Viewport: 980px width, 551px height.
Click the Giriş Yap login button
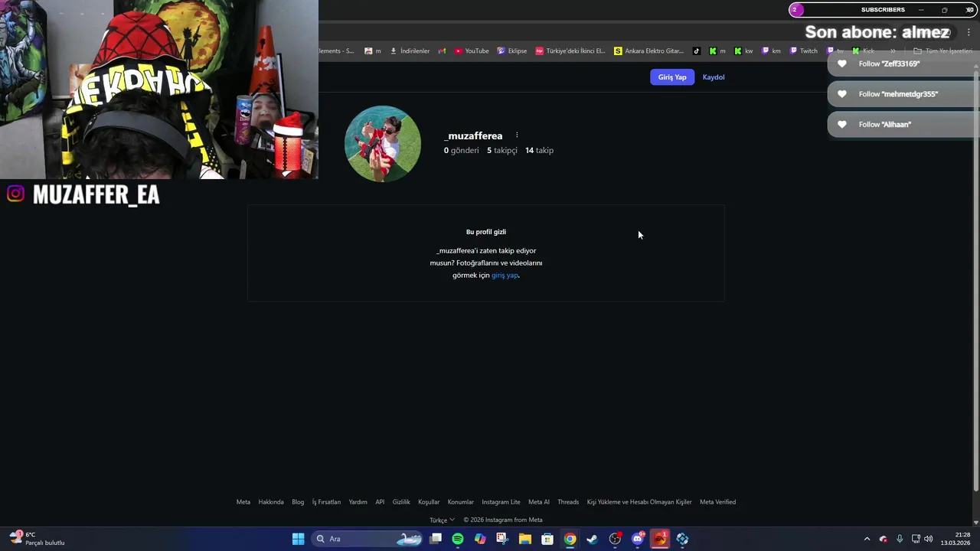(672, 77)
